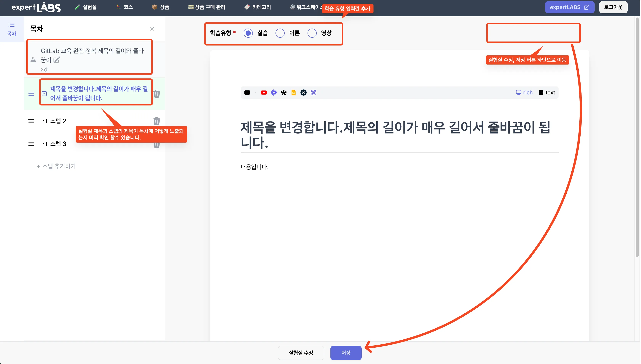641x364 pixels.
Task: Click the dark circular S icon
Action: tap(303, 93)
